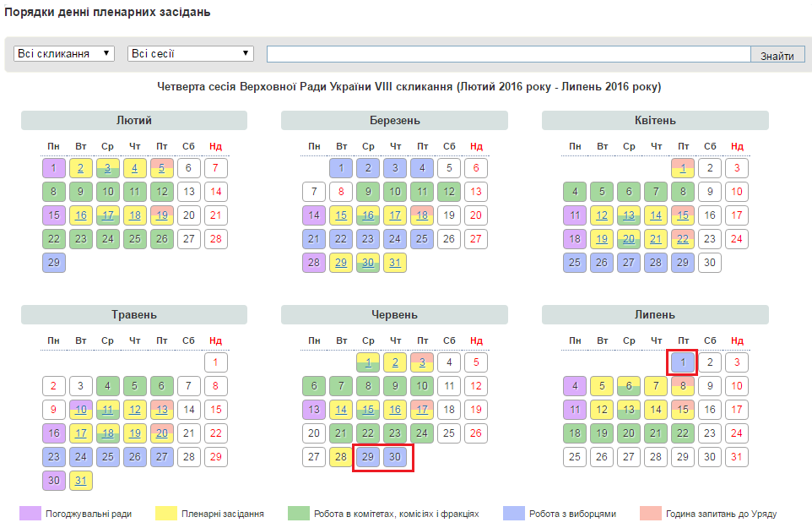Click the search text input field
This screenshot has width=812, height=528.
pos(508,54)
